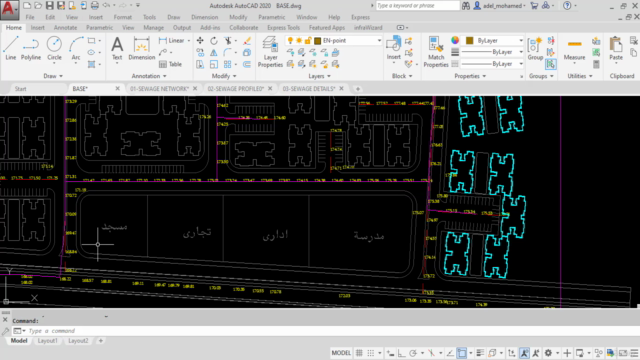640x360 pixels.
Task: Choose the Circle tool
Action: tap(54, 48)
